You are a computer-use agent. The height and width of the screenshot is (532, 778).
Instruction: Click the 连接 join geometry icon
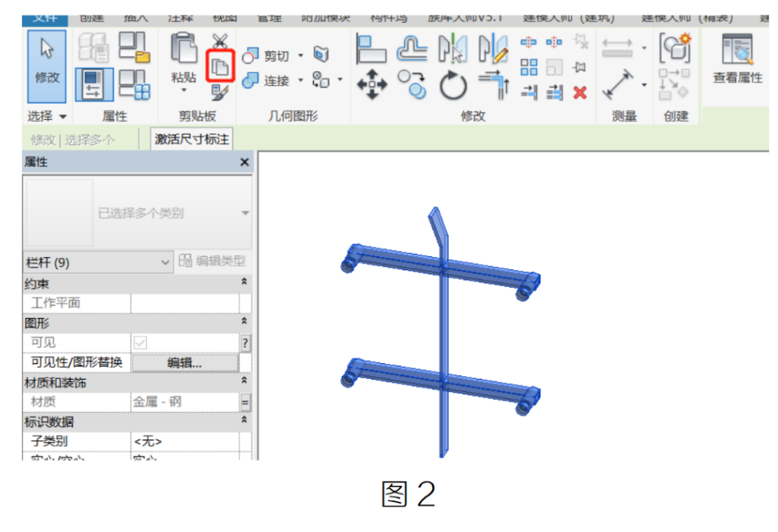pos(251,79)
